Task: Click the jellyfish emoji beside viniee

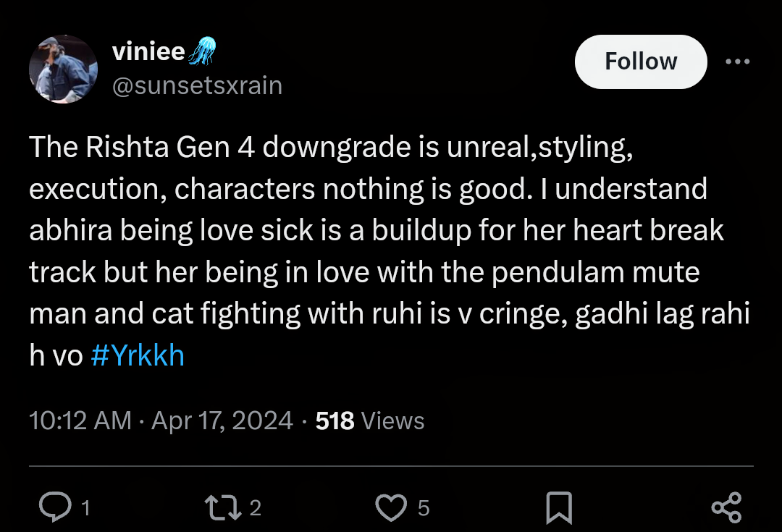Action: coord(202,51)
